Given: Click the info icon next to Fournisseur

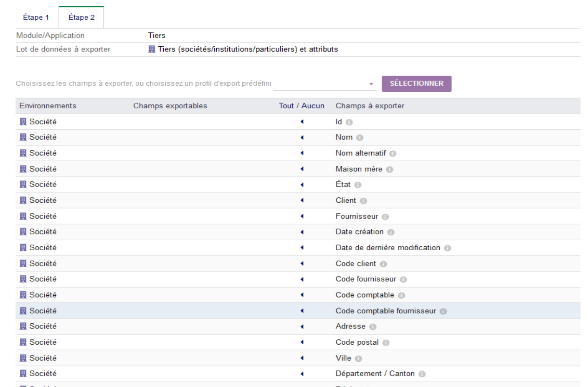Looking at the screenshot, I should coord(386,217).
